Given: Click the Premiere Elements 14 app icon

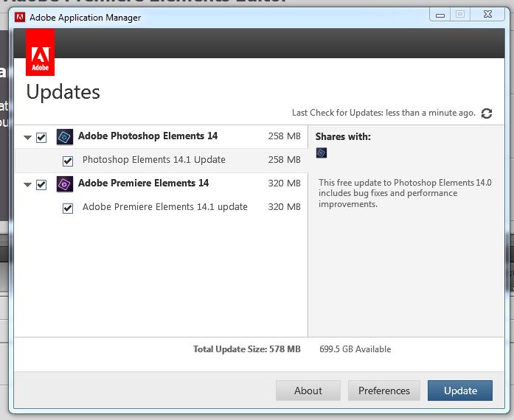Looking at the screenshot, I should [x=65, y=184].
